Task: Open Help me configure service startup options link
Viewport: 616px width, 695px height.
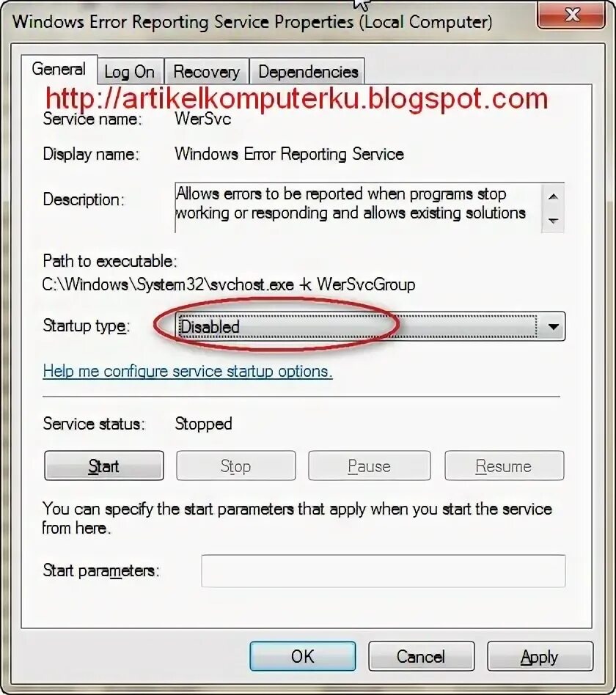Action: pyautogui.click(x=188, y=372)
